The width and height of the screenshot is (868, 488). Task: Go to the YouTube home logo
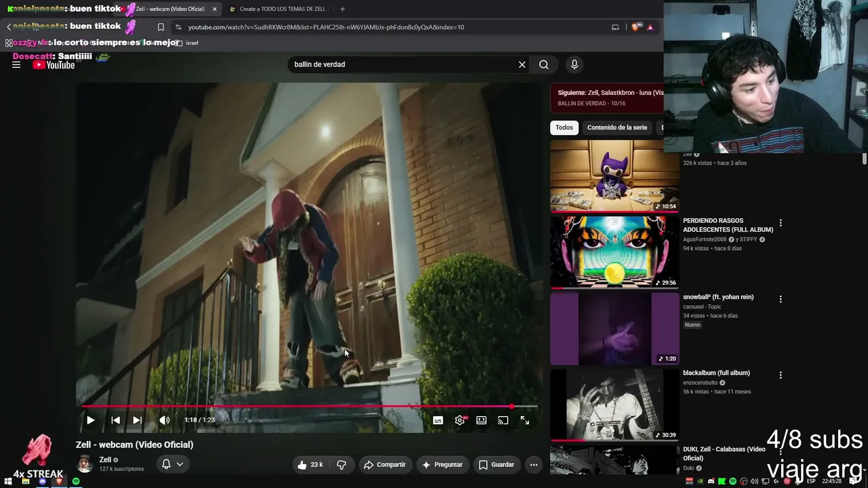pos(54,65)
